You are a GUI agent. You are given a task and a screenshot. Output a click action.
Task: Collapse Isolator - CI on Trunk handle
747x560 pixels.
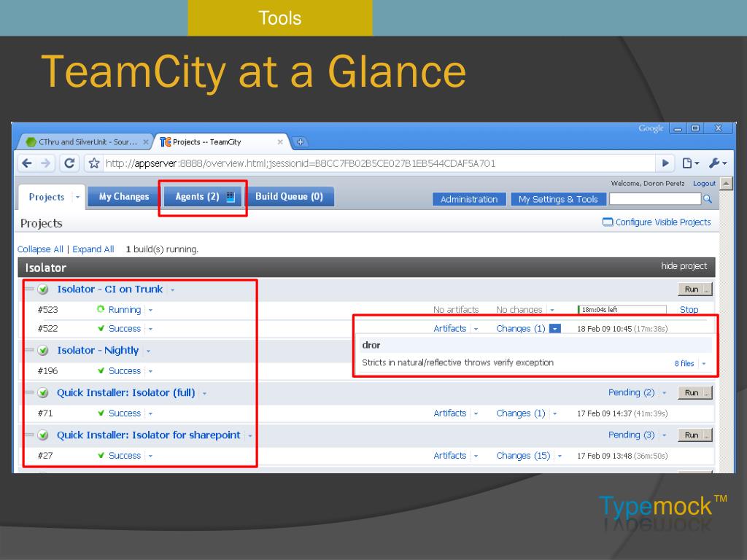(29, 289)
